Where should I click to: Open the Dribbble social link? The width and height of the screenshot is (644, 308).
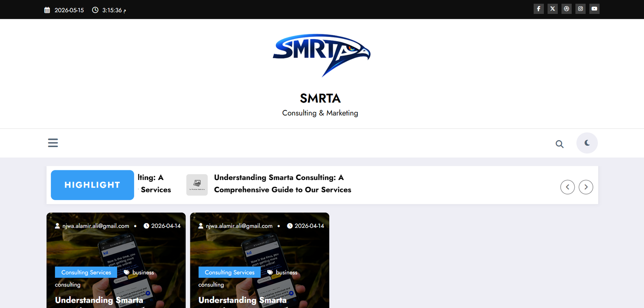click(567, 9)
